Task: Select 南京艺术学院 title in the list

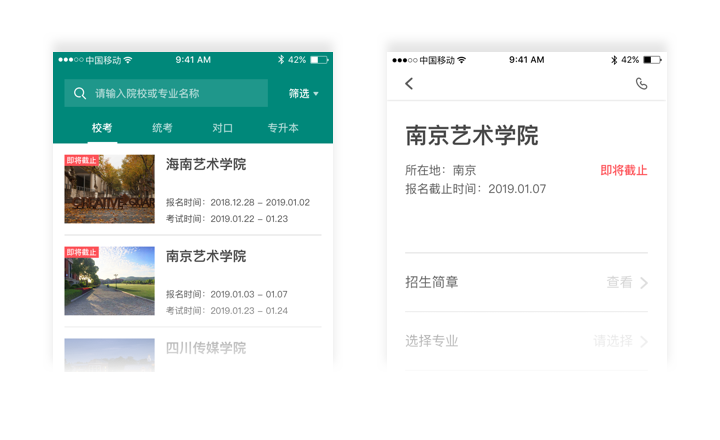Action: 206,256
